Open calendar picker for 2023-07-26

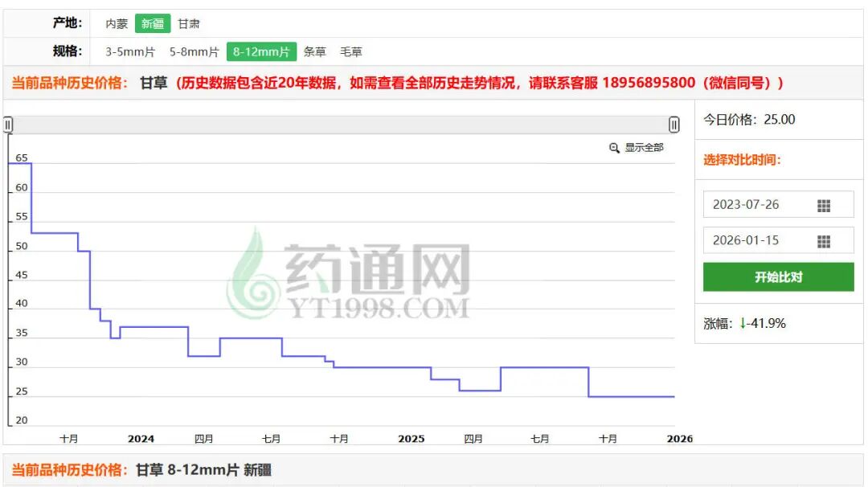824,206
